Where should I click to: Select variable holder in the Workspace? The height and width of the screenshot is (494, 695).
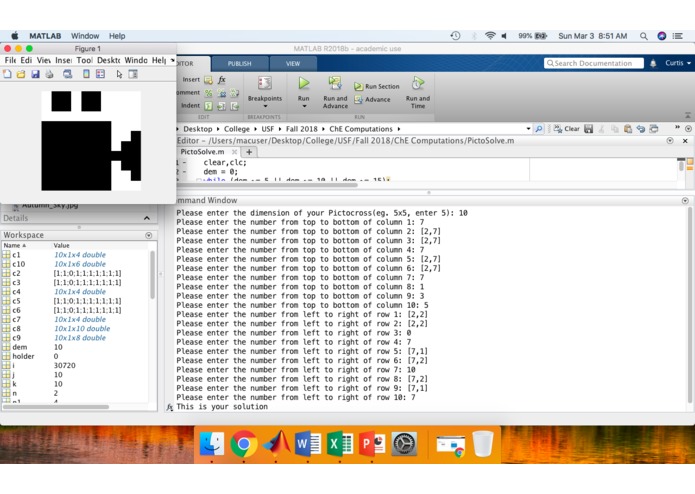[75, 356]
